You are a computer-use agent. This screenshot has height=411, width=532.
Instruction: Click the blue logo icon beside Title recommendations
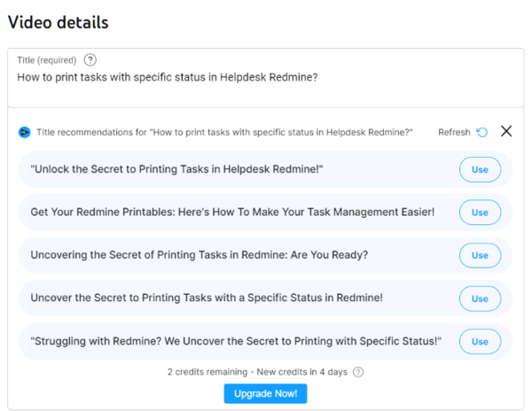[24, 132]
